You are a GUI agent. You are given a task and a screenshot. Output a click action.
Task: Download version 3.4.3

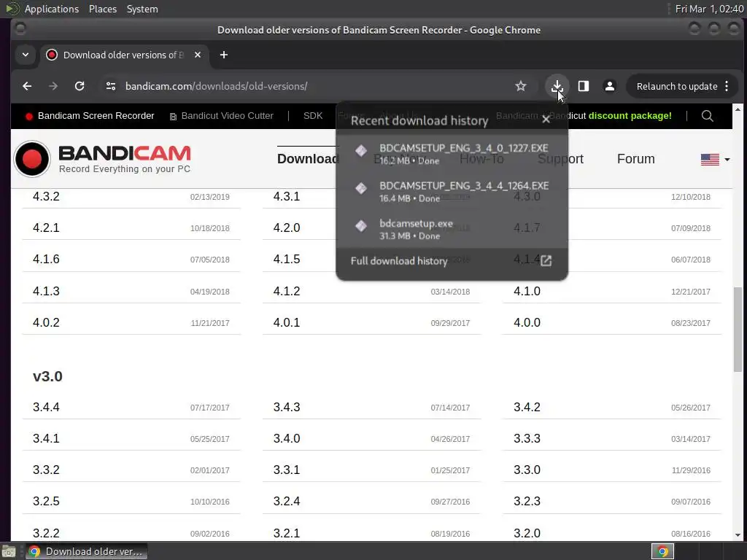(x=286, y=407)
